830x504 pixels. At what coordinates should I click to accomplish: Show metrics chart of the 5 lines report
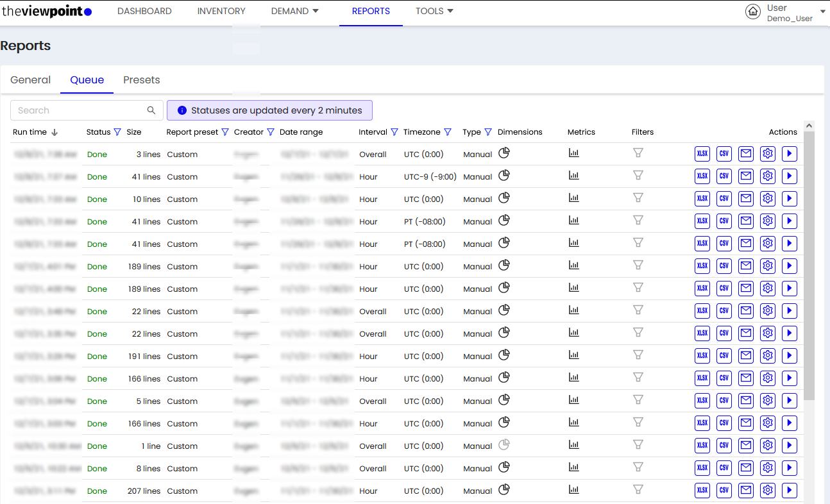(x=574, y=399)
